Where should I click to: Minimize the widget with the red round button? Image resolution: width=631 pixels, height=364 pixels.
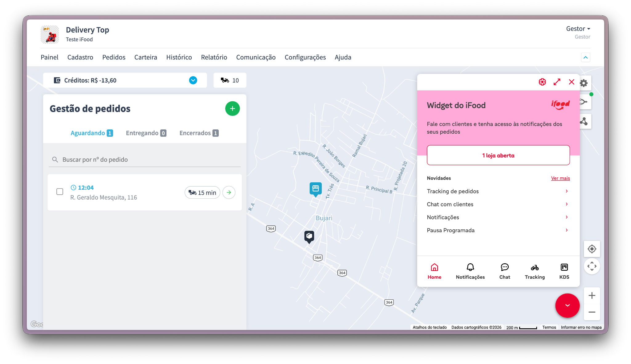(x=567, y=305)
